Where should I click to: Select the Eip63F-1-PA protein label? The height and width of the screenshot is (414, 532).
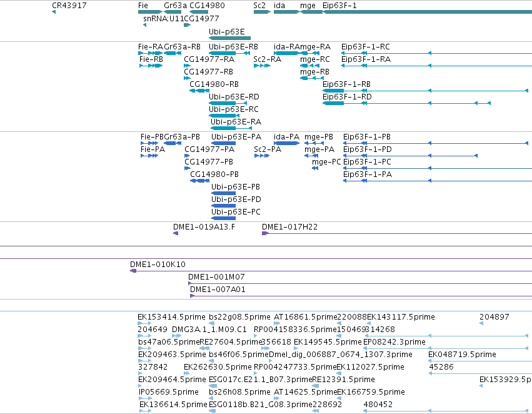(x=368, y=174)
